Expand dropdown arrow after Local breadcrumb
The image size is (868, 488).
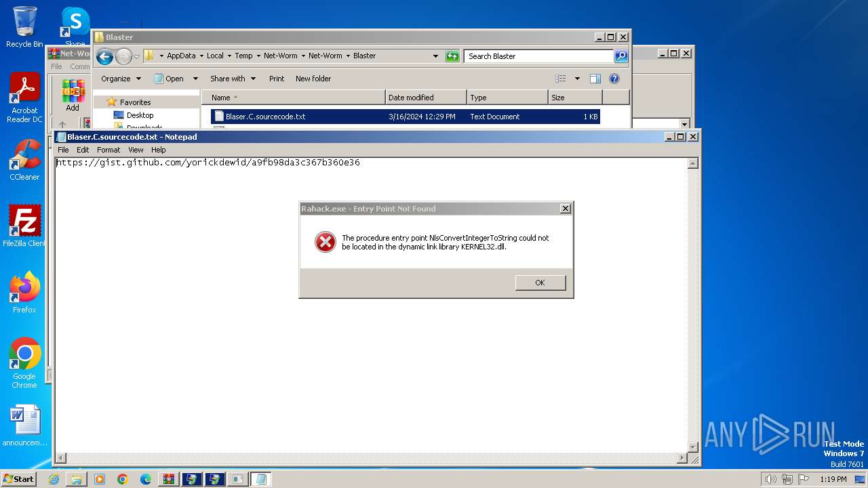229,56
